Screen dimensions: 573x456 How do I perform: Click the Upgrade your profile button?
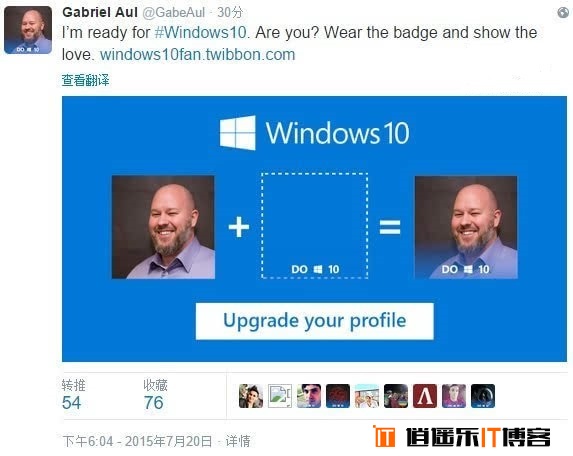pos(315,321)
